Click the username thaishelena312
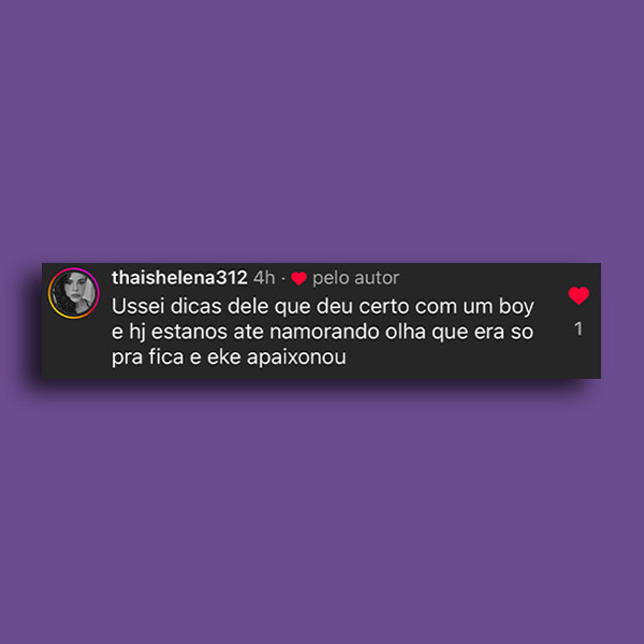644x644 pixels. [x=179, y=278]
